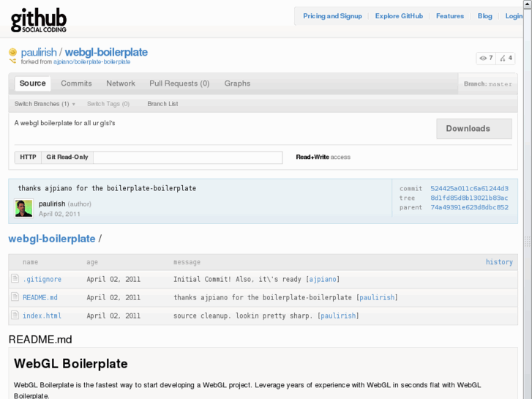Select the Git Read-Only clone option
Viewport: 532px width, 399px height.
click(67, 157)
